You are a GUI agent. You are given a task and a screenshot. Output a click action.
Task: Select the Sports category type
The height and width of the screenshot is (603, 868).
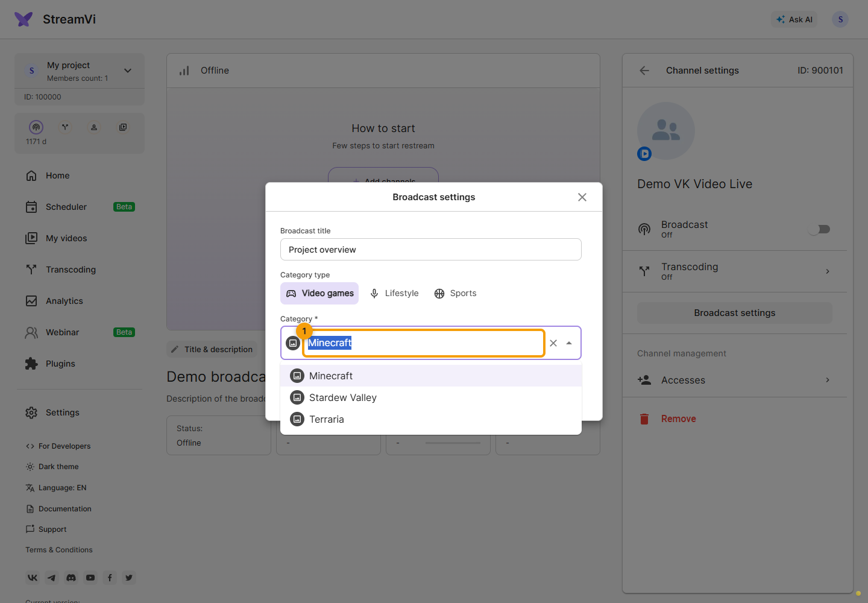coord(456,294)
